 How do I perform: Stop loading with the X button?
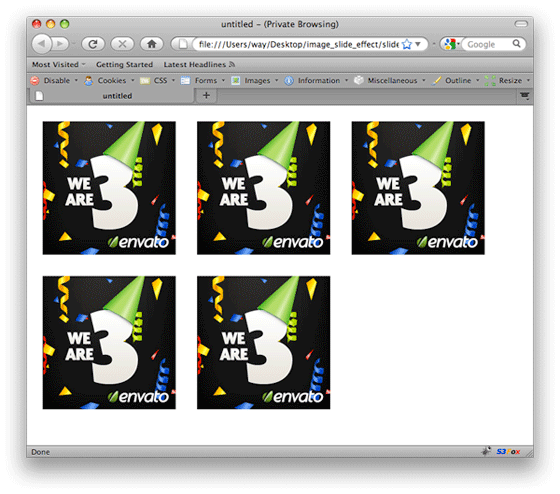(x=122, y=44)
